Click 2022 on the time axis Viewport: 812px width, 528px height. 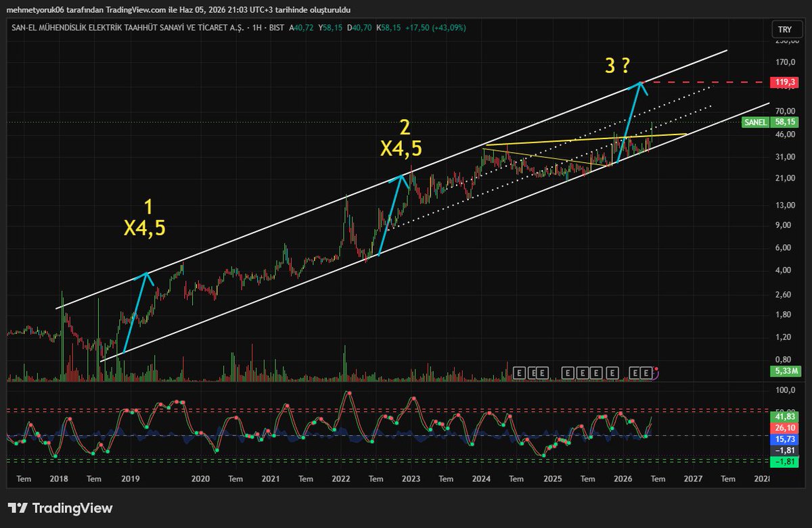341,479
